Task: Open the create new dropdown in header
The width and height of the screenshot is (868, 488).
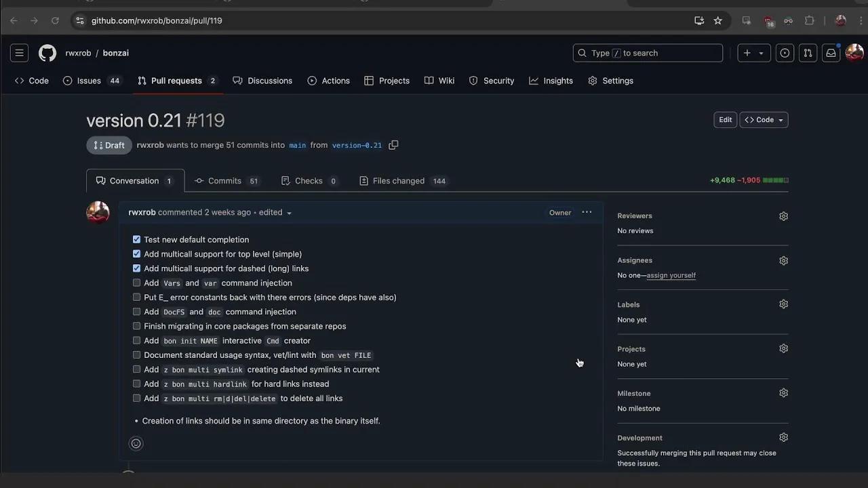Action: 754,53
